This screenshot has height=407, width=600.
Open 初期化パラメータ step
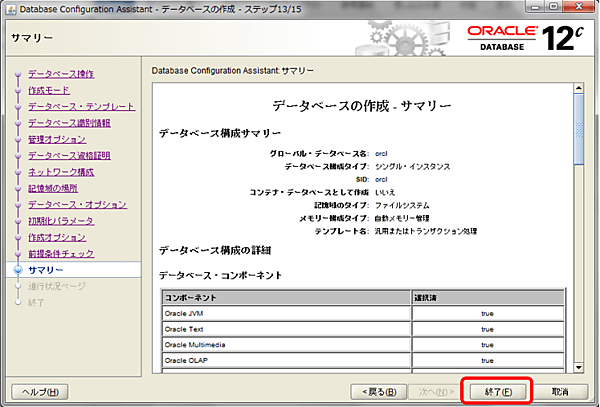coord(61,221)
